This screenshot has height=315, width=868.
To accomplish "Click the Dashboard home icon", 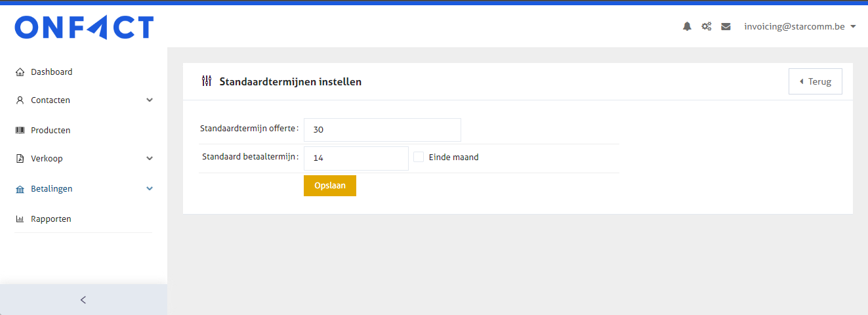I will point(20,72).
